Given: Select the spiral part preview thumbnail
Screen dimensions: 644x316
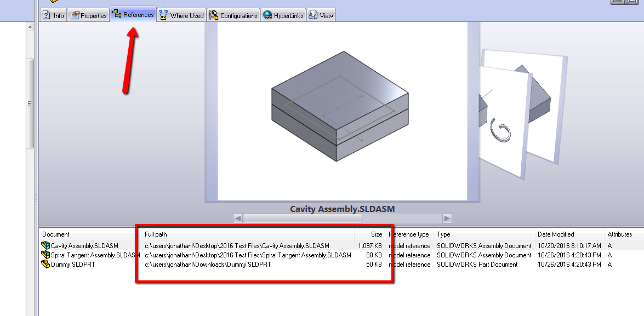Looking at the screenshot, I should click(x=503, y=123).
